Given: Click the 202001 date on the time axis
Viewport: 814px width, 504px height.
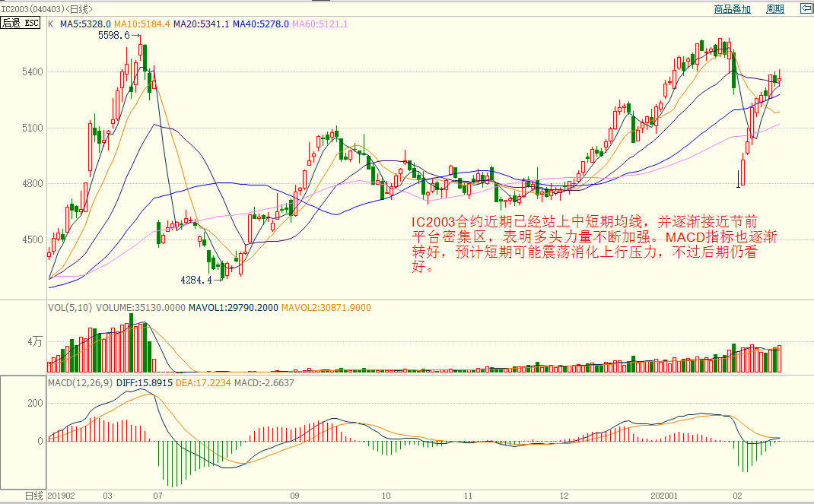Looking at the screenshot, I should coord(669,496).
